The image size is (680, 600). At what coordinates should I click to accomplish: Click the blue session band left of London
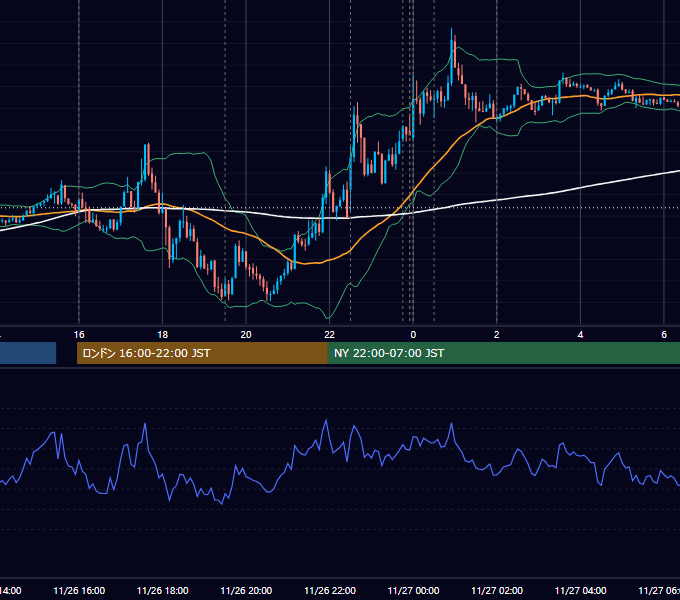click(x=28, y=353)
